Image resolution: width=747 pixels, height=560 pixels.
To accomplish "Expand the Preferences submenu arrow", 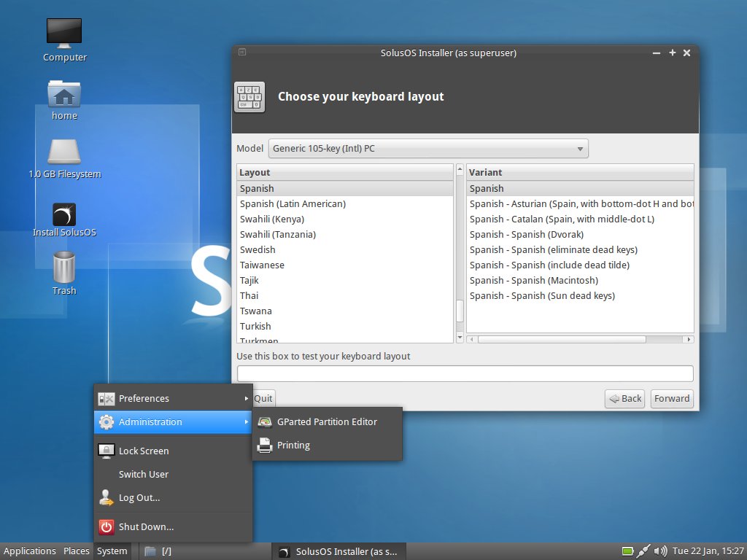I will 247,399.
